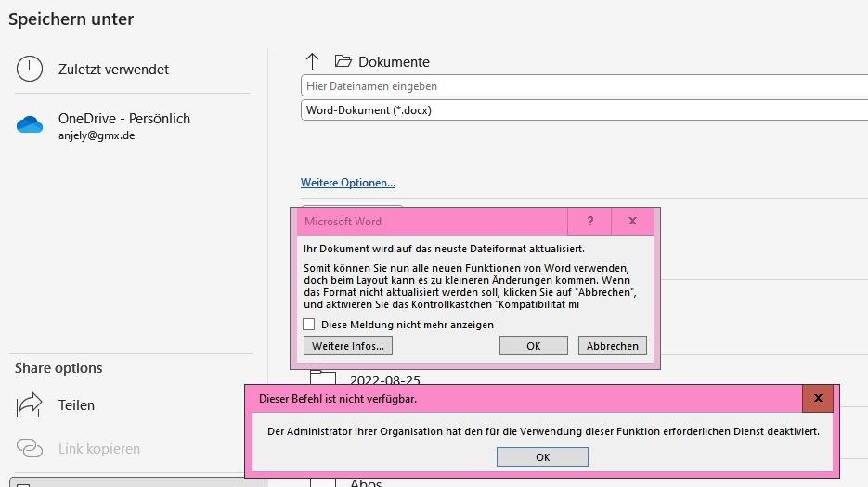868x487 pixels.
Task: Open the Abos folder entry
Action: point(366,483)
